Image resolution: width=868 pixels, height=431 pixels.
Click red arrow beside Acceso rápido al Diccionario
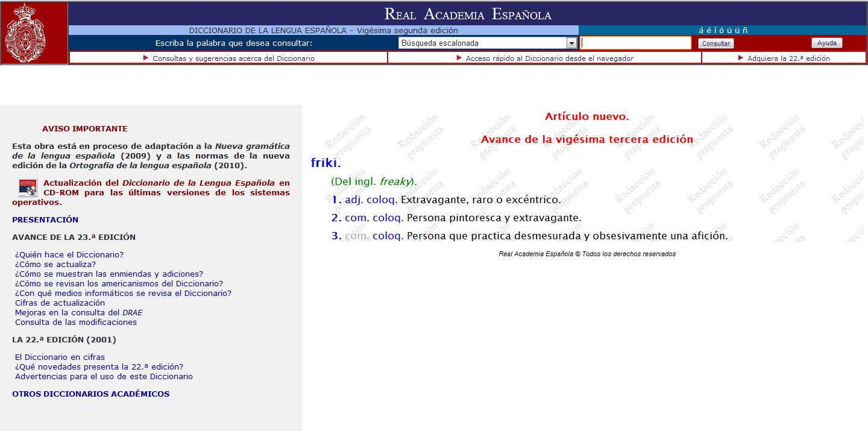pos(459,58)
